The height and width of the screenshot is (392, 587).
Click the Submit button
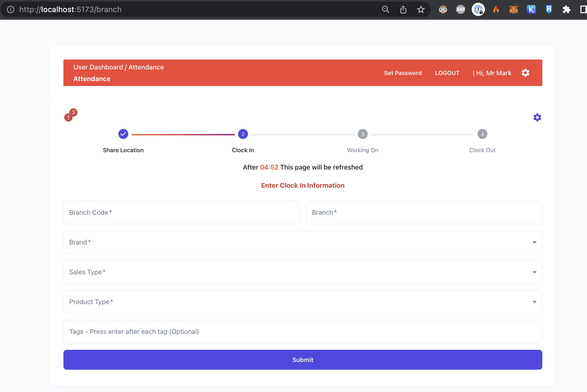pos(303,359)
